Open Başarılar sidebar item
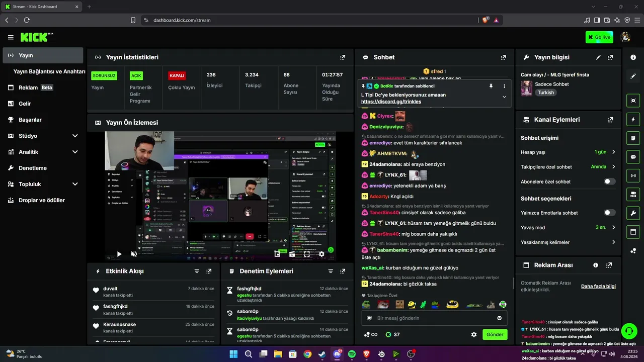644x362 pixels. (x=43, y=120)
